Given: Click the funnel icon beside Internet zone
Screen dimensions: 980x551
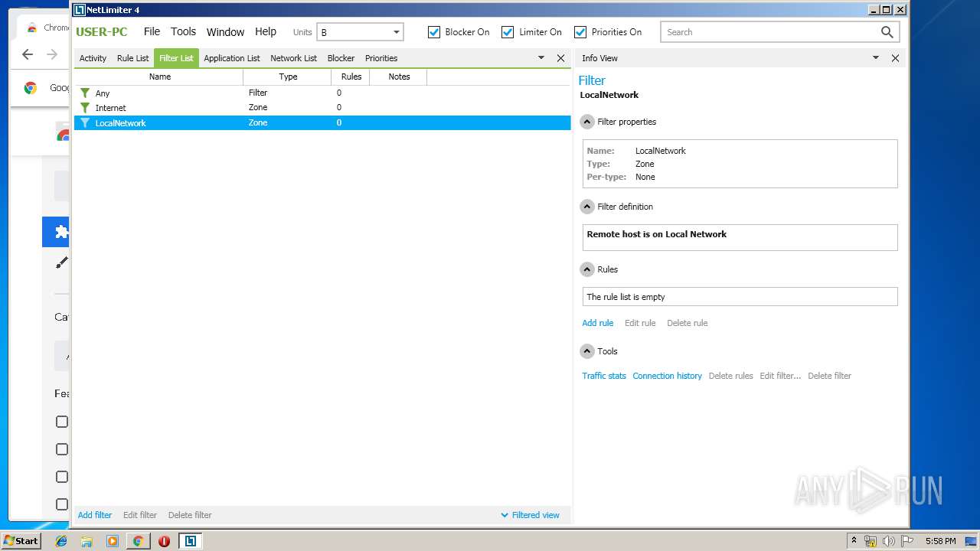Looking at the screenshot, I should [x=85, y=108].
